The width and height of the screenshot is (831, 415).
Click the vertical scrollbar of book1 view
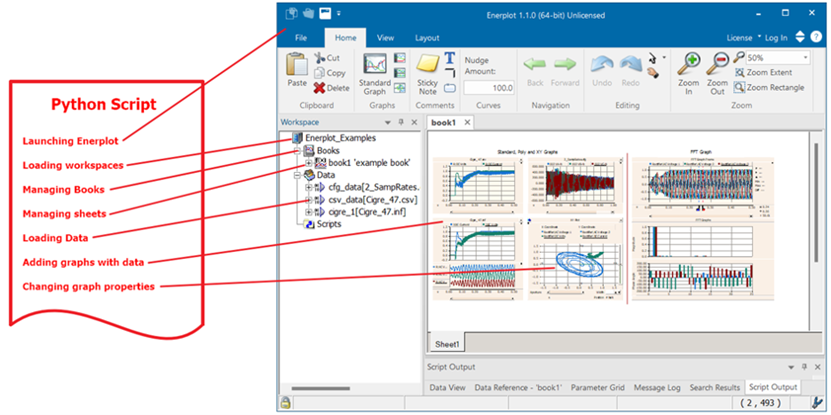[817, 201]
